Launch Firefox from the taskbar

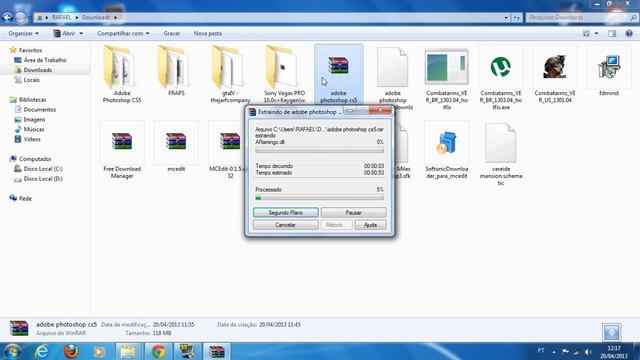(71, 351)
